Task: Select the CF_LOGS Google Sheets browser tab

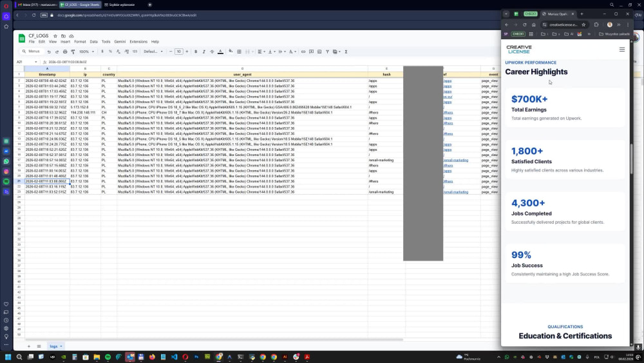Action: click(x=80, y=5)
